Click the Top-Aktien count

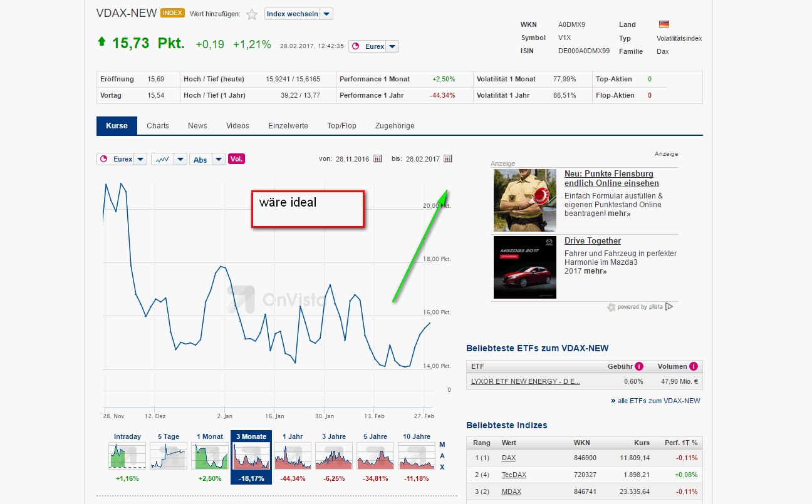650,80
